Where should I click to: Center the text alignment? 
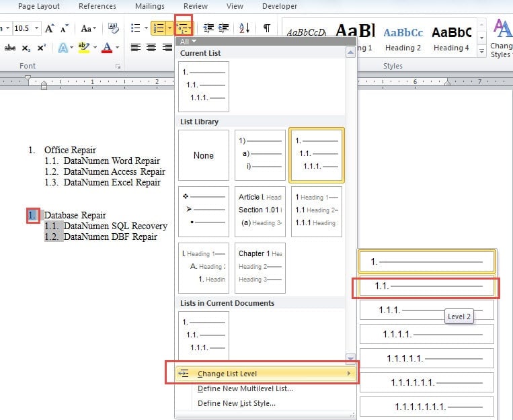point(151,48)
